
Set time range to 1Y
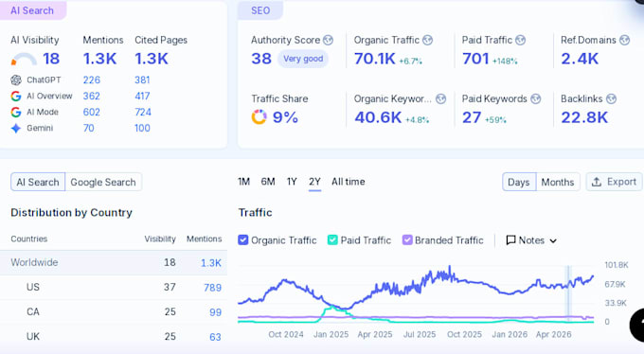[x=292, y=182]
